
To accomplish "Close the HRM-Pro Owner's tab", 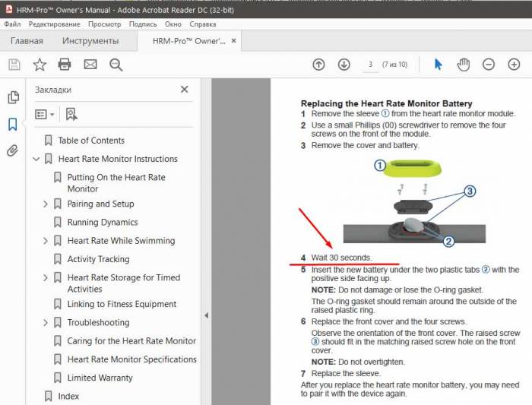I will pyautogui.click(x=234, y=41).
